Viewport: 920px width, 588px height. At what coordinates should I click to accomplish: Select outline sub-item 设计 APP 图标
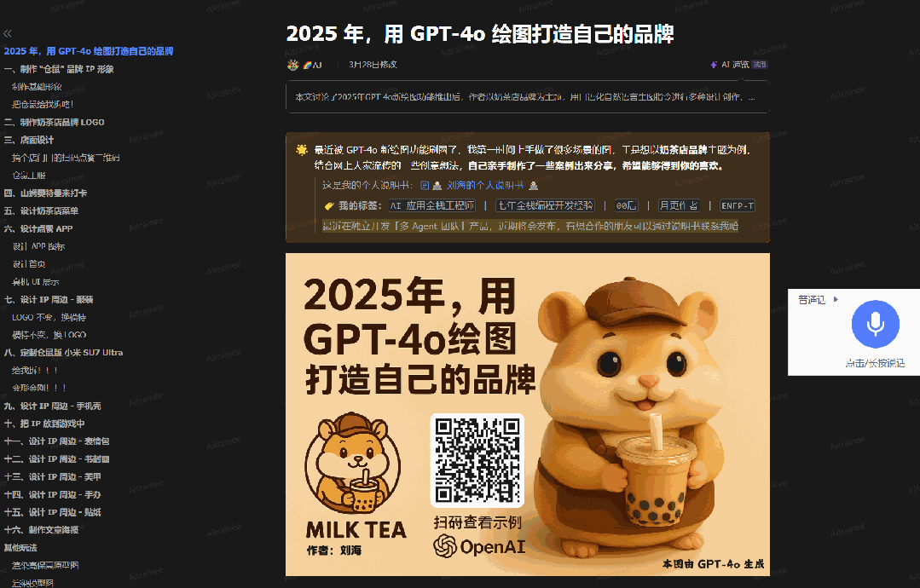click(x=38, y=246)
